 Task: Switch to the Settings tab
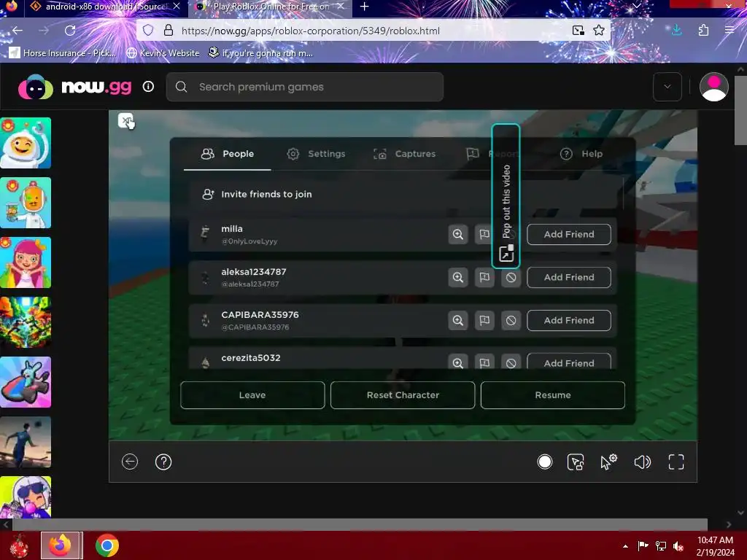point(317,154)
